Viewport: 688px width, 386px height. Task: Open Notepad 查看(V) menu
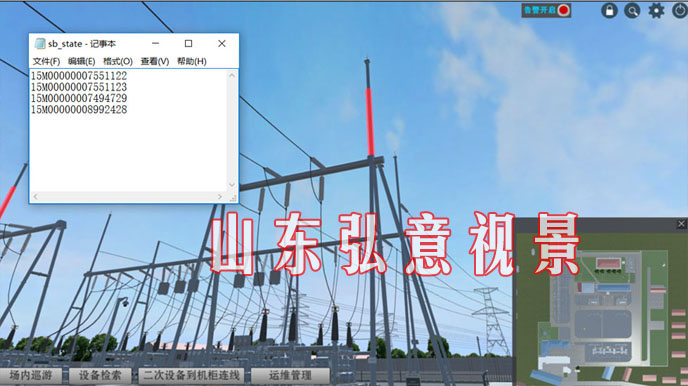tap(154, 61)
